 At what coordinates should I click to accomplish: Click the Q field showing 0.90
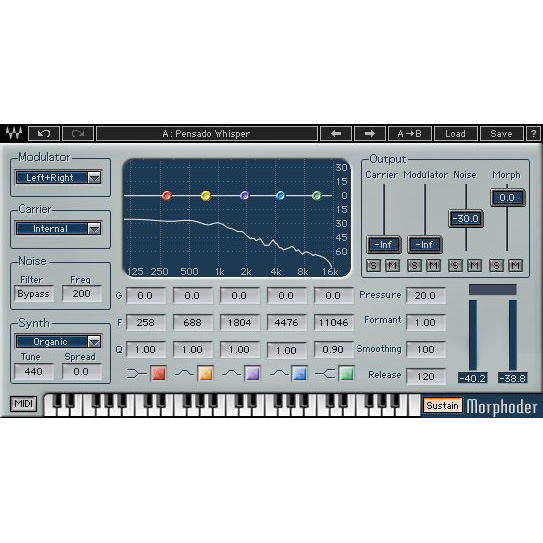click(334, 349)
